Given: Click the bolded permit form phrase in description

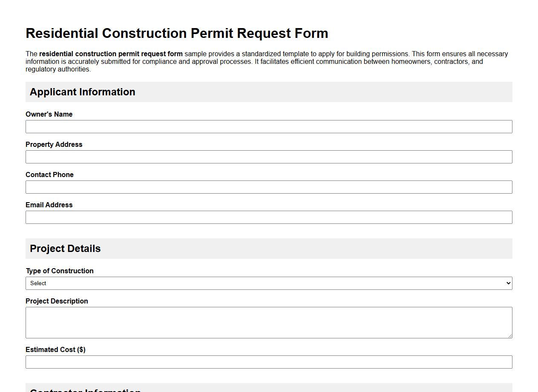Looking at the screenshot, I should coord(110,54).
